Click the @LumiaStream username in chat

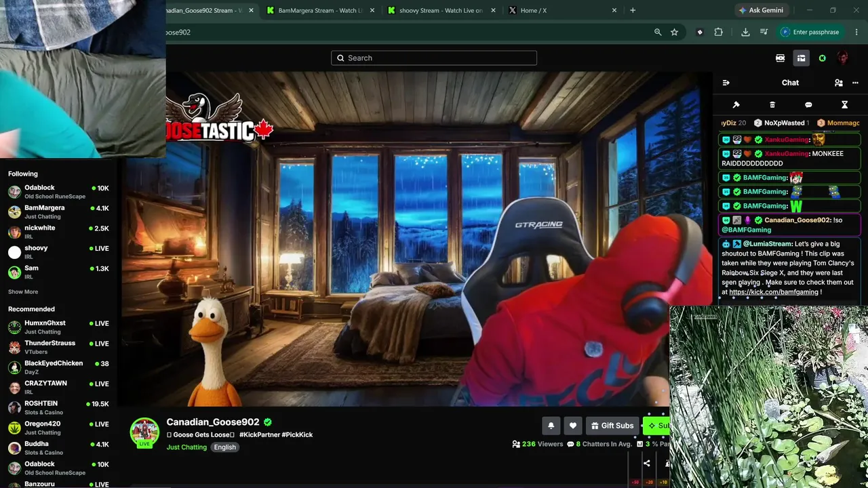coord(768,244)
